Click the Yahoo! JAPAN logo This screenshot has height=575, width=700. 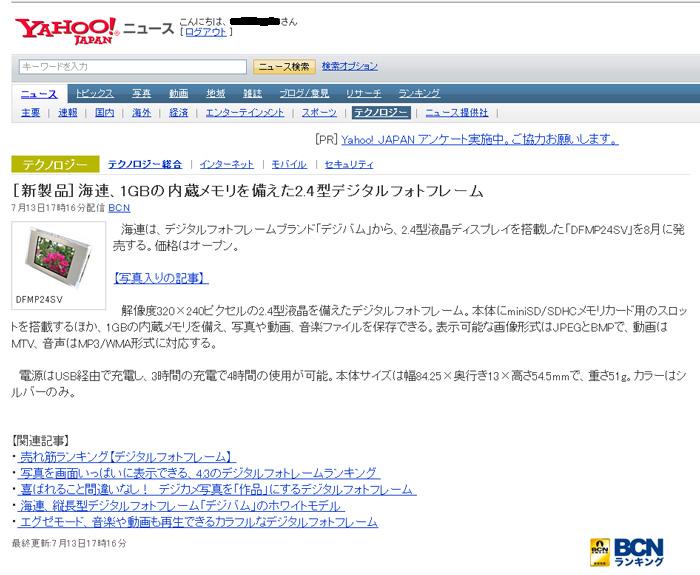[67, 31]
